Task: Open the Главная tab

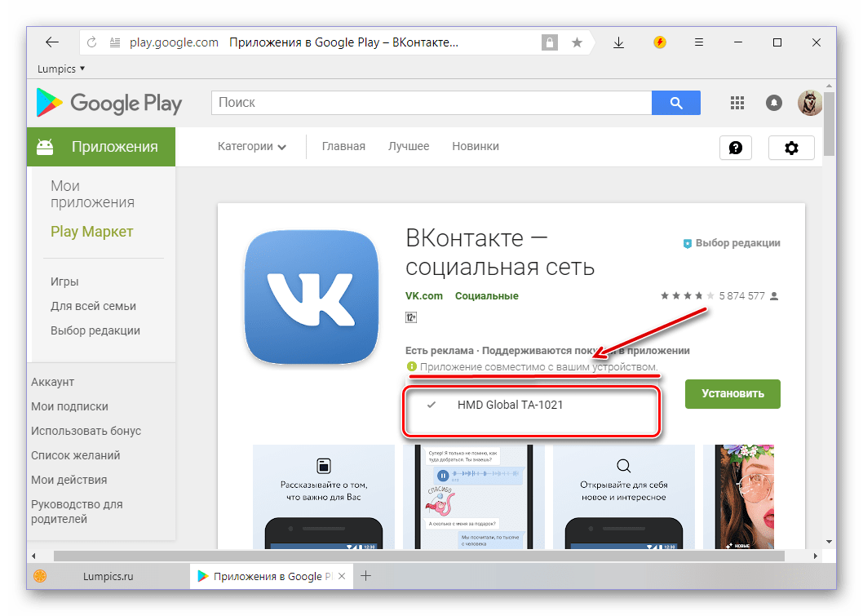Action: [343, 146]
